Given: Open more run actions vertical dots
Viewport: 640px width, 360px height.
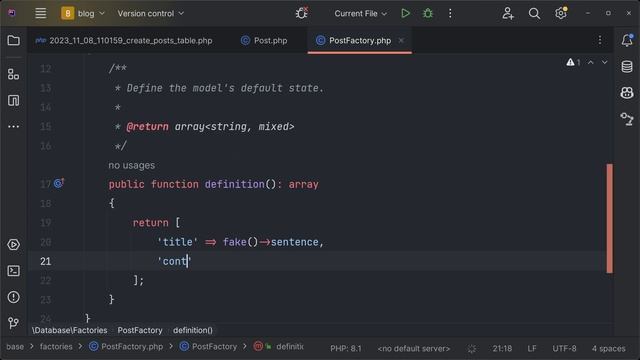Looking at the screenshot, I should coord(450,13).
